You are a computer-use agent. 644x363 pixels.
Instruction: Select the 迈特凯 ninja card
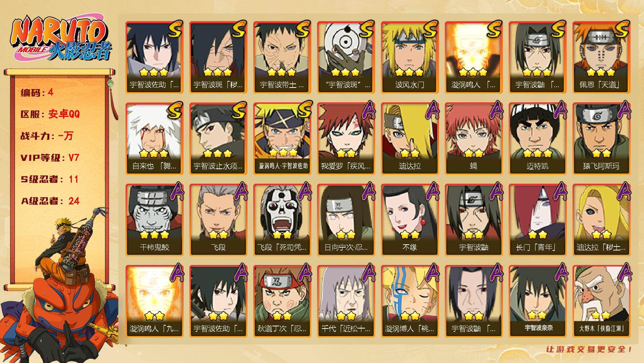(x=537, y=139)
